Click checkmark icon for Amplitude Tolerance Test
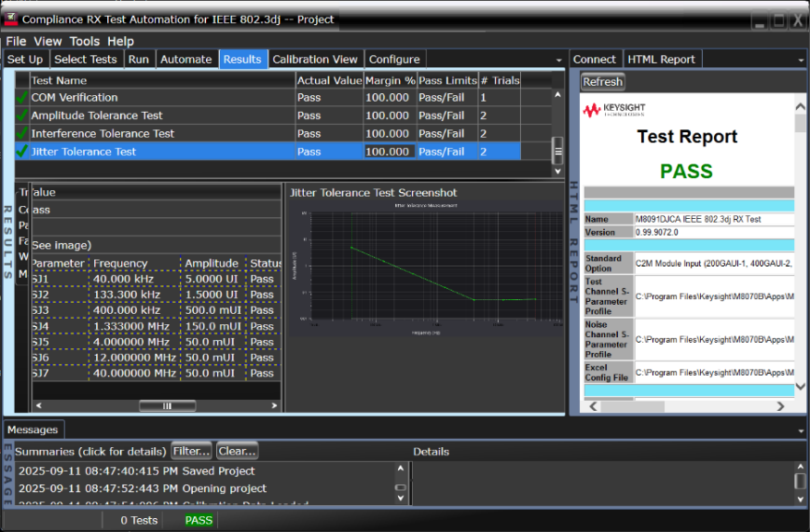This screenshot has width=810, height=532. click(22, 116)
